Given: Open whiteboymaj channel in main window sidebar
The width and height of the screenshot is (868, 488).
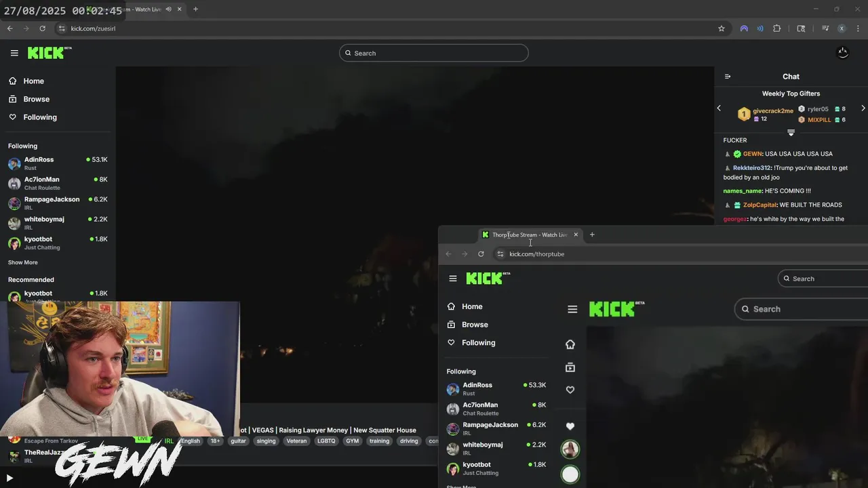Looking at the screenshot, I should tap(58, 222).
